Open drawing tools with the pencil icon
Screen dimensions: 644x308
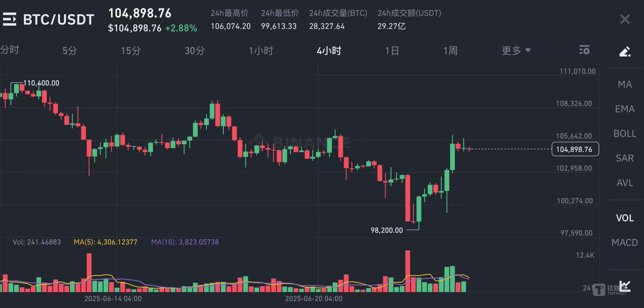[x=625, y=51]
